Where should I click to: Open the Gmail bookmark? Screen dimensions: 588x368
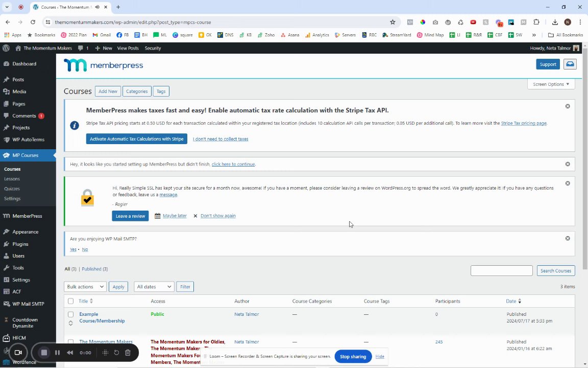(101, 35)
